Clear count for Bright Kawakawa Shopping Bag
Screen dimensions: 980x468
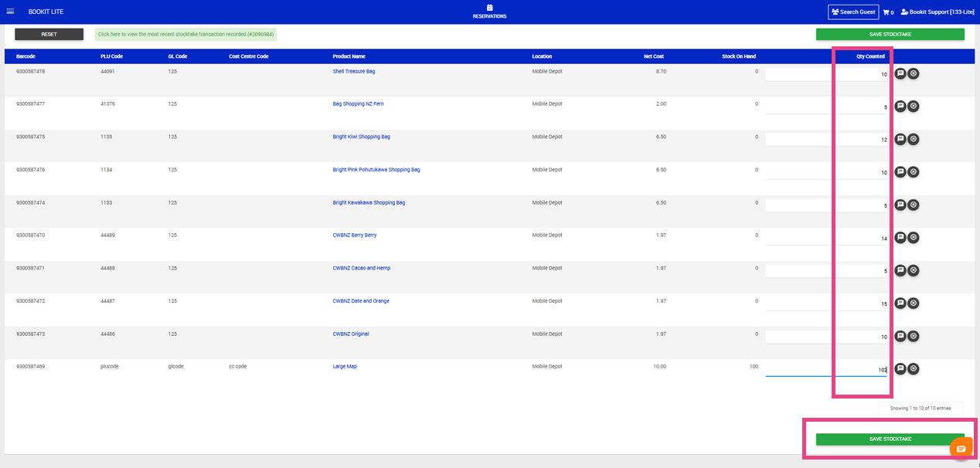tap(914, 205)
